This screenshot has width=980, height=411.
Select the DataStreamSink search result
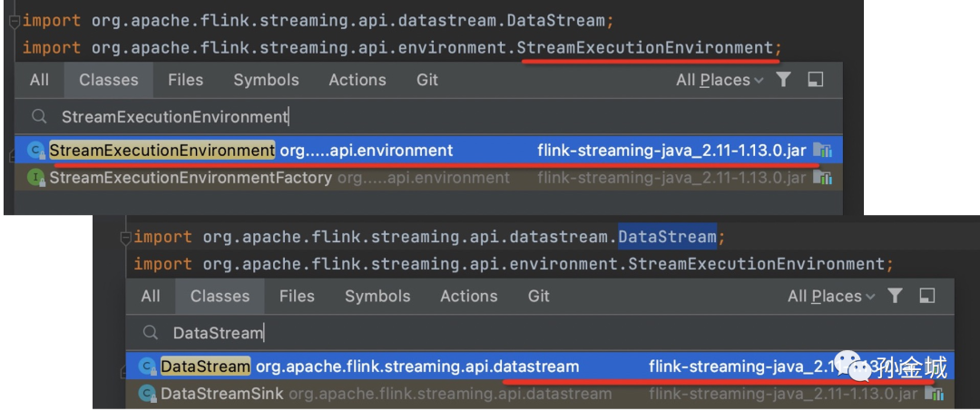(222, 394)
